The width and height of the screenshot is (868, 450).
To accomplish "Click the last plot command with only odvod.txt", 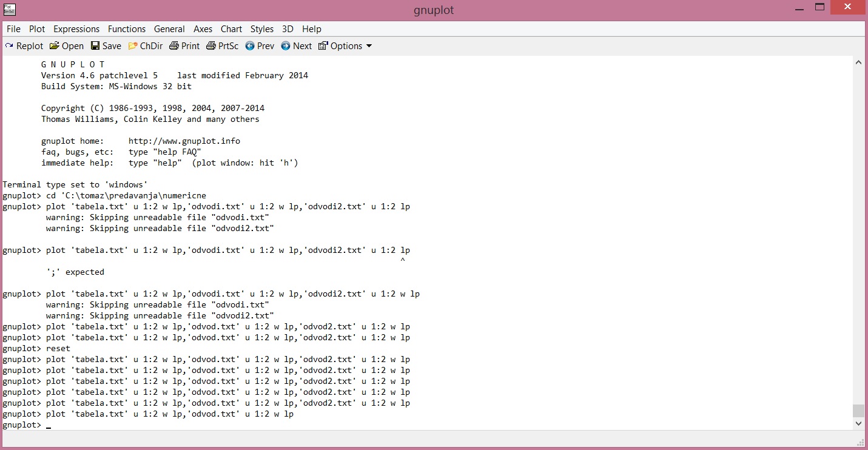I will tap(148, 414).
